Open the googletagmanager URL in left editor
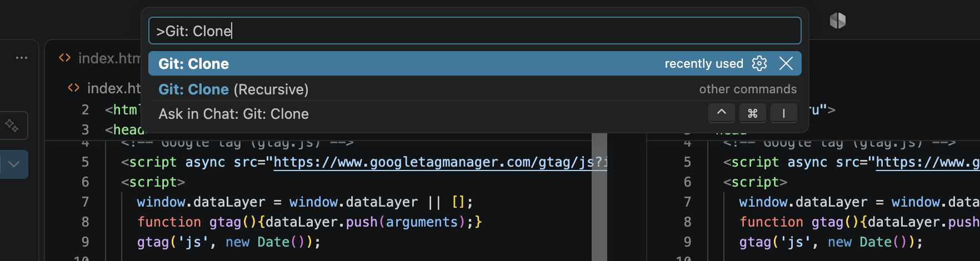The width and height of the screenshot is (980, 261). 440,162
